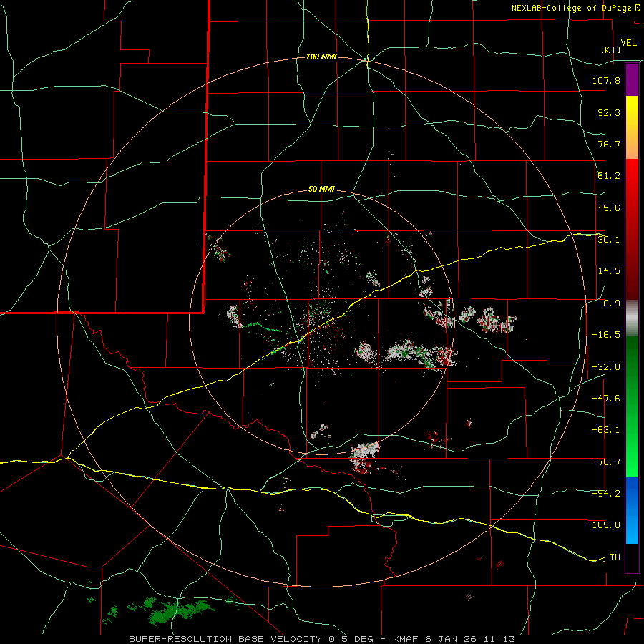Click the 76.7 velocity scale value

pos(609,144)
